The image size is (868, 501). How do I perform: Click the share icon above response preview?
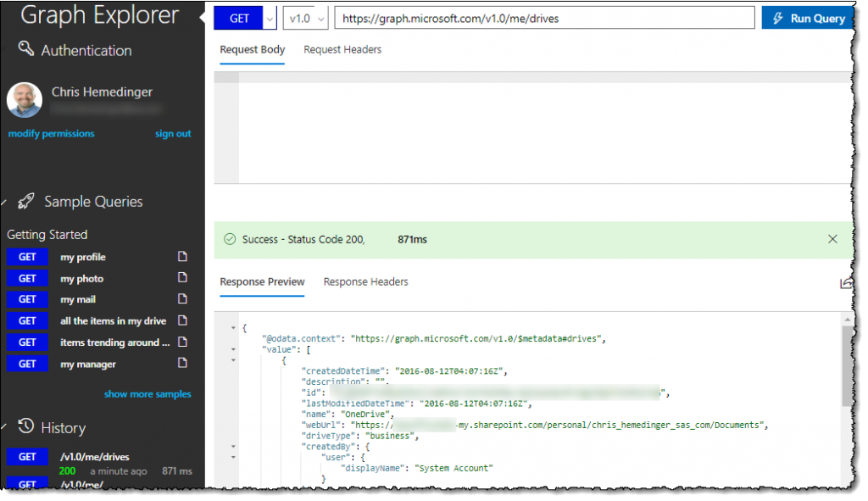click(x=845, y=283)
